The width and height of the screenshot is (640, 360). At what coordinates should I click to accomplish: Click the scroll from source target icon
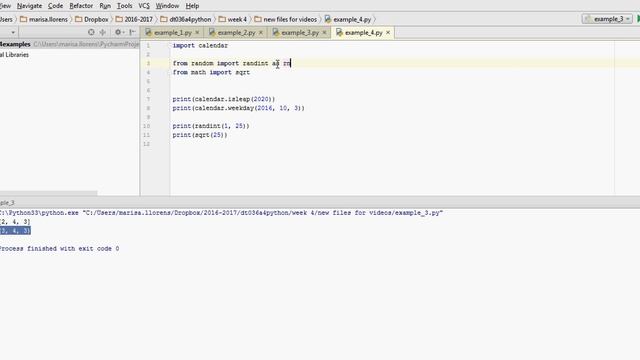pyautogui.click(x=91, y=32)
